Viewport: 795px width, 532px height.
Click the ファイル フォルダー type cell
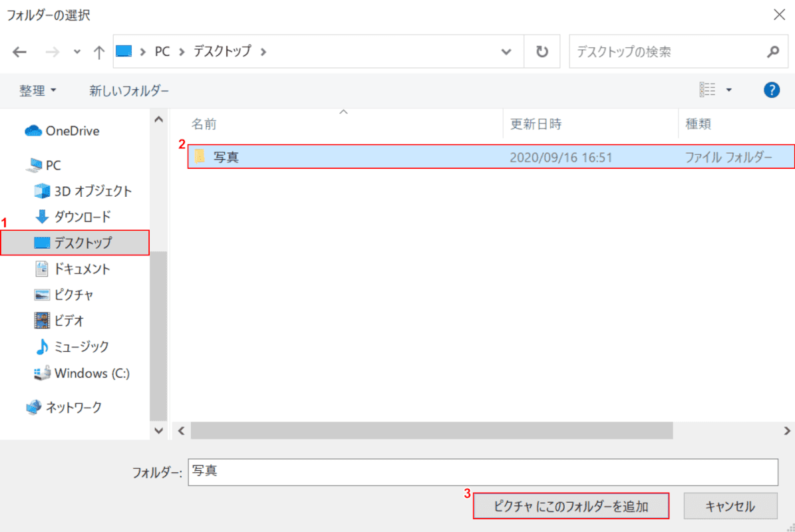tap(728, 157)
